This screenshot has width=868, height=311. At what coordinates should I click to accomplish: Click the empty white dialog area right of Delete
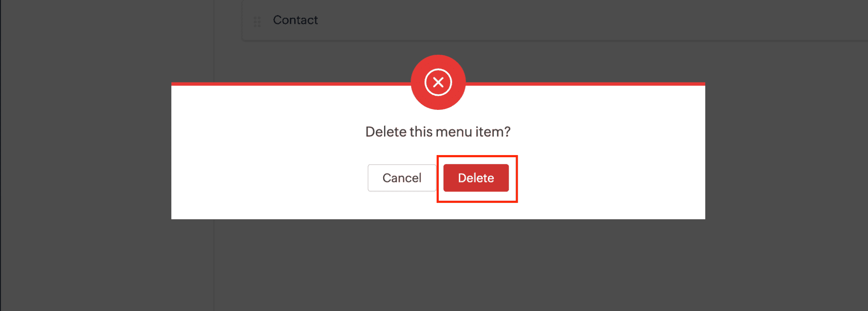(x=608, y=178)
